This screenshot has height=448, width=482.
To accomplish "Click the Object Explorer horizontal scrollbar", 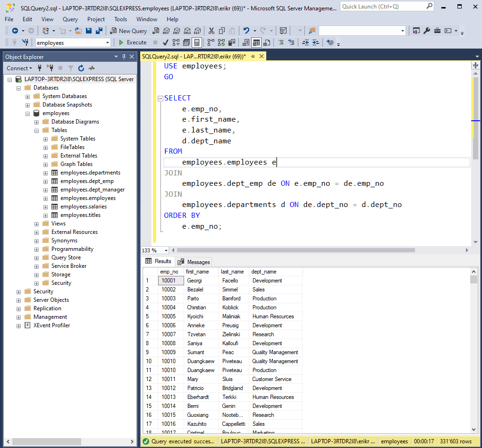I will pyautogui.click(x=46, y=441).
